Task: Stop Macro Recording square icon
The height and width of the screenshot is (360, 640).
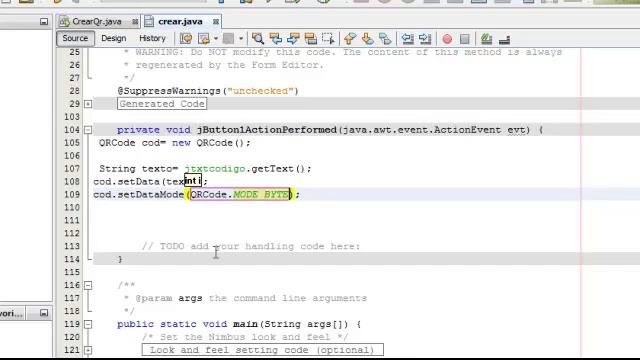Action: coord(464,39)
